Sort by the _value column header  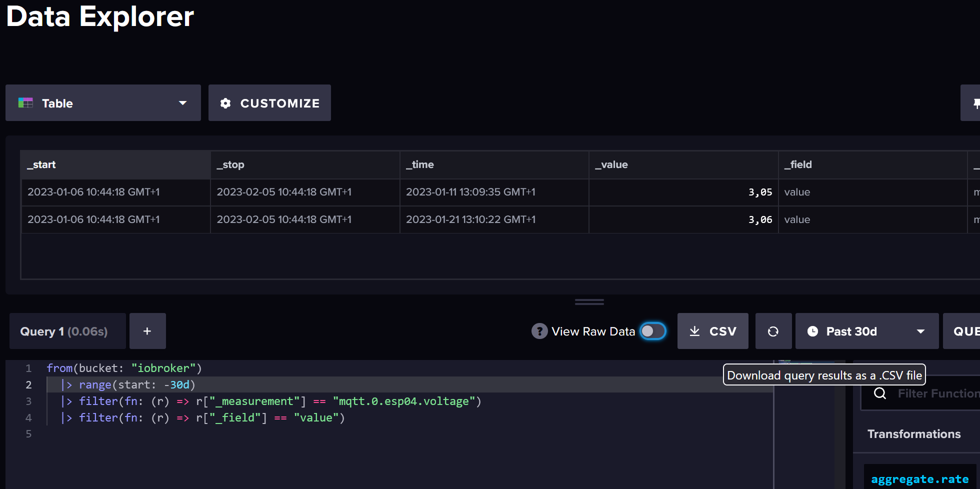click(683, 164)
